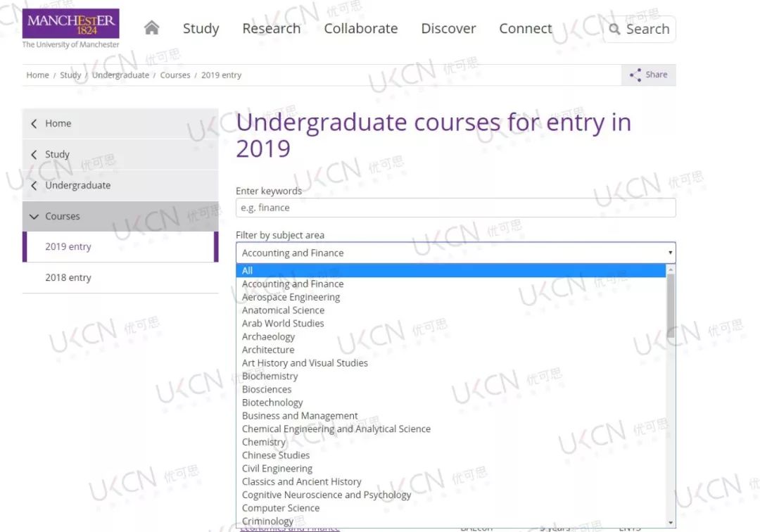
Task: Click the search magnifier icon
Action: [614, 29]
